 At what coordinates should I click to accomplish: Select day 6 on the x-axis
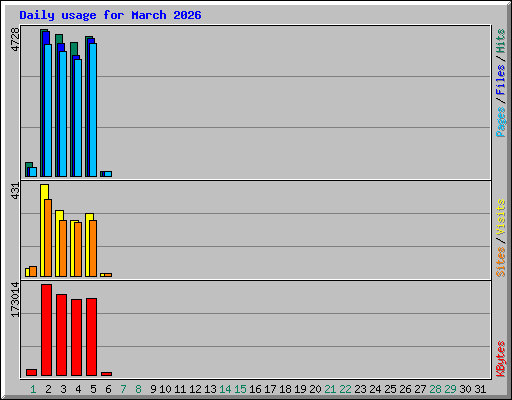[x=108, y=389]
